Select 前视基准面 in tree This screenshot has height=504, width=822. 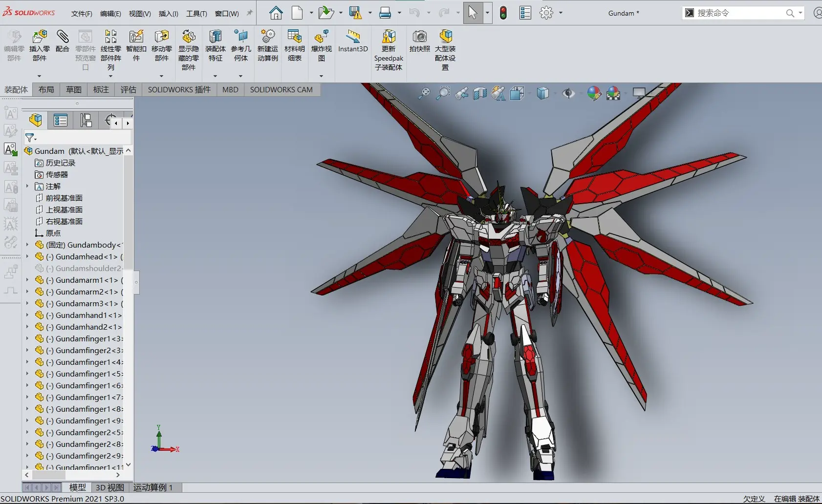click(64, 198)
